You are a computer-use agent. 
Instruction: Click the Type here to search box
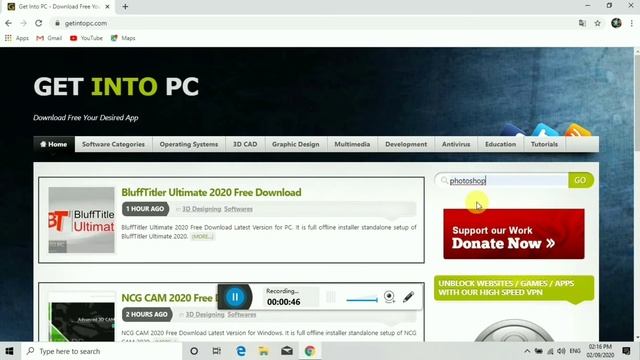point(101,351)
